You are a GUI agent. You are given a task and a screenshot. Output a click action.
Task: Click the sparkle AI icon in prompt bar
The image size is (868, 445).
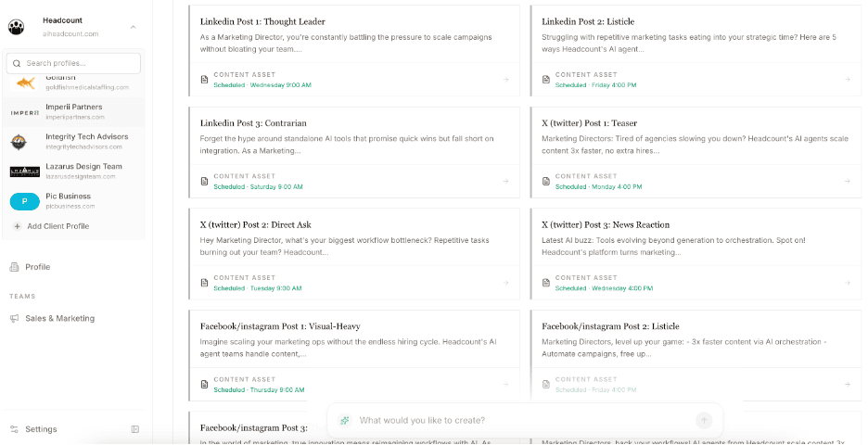tap(345, 421)
